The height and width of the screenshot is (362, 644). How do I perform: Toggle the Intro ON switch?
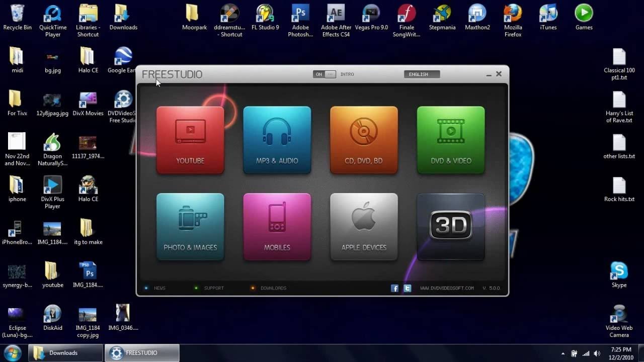tap(324, 74)
